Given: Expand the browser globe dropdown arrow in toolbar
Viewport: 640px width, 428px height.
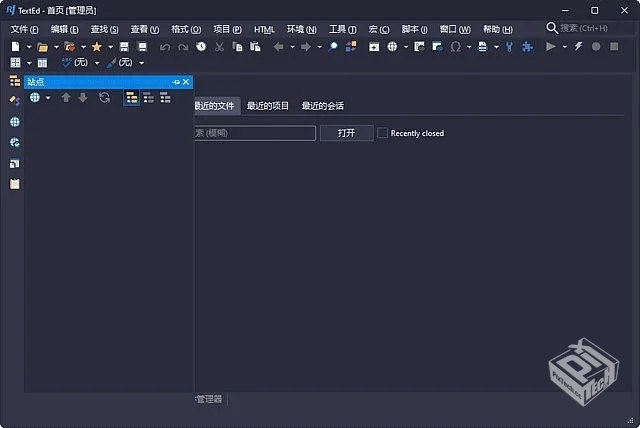Looking at the screenshot, I should [406, 47].
